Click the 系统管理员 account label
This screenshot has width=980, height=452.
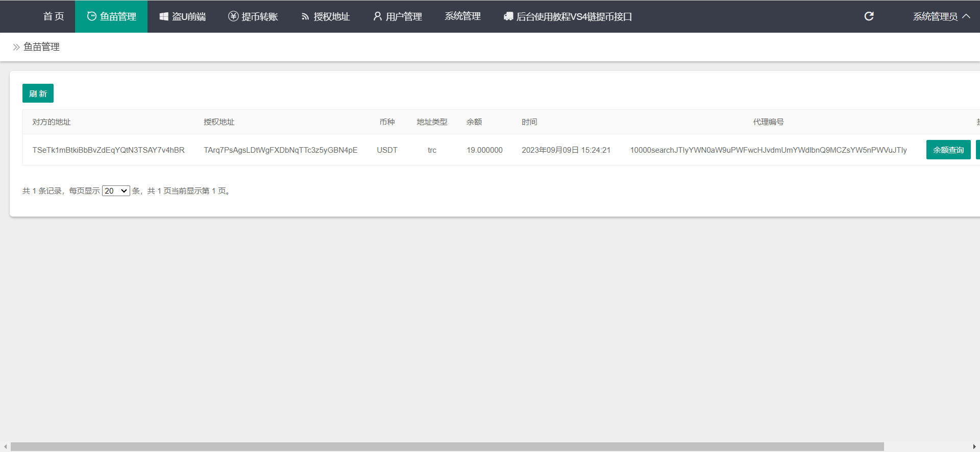935,16
